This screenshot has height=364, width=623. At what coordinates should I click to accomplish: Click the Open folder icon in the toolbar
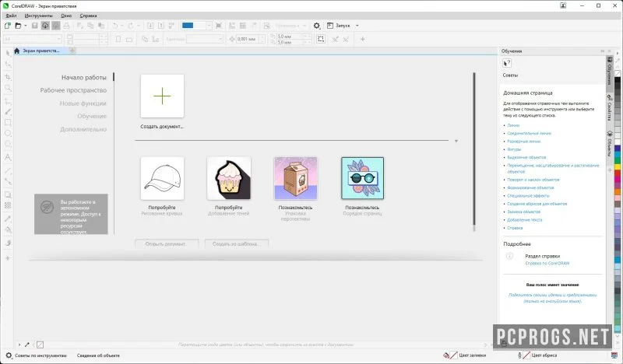pos(18,26)
